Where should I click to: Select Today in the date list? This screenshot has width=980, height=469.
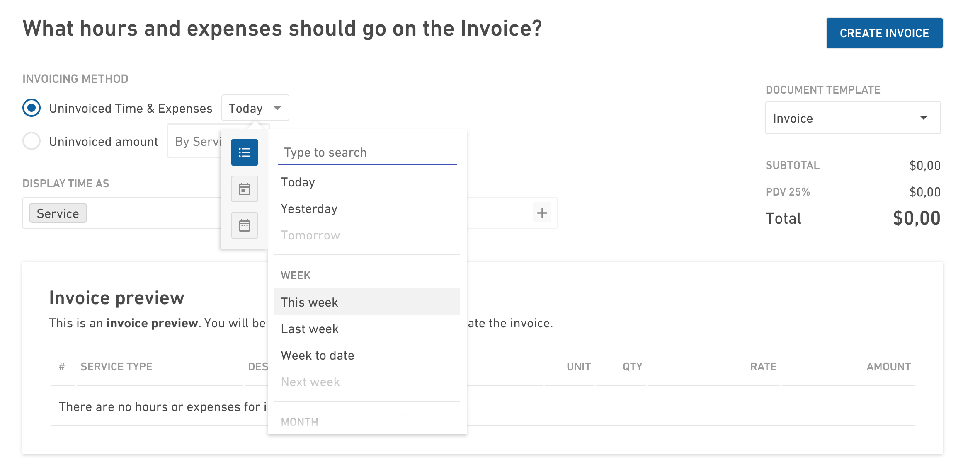tap(367, 182)
